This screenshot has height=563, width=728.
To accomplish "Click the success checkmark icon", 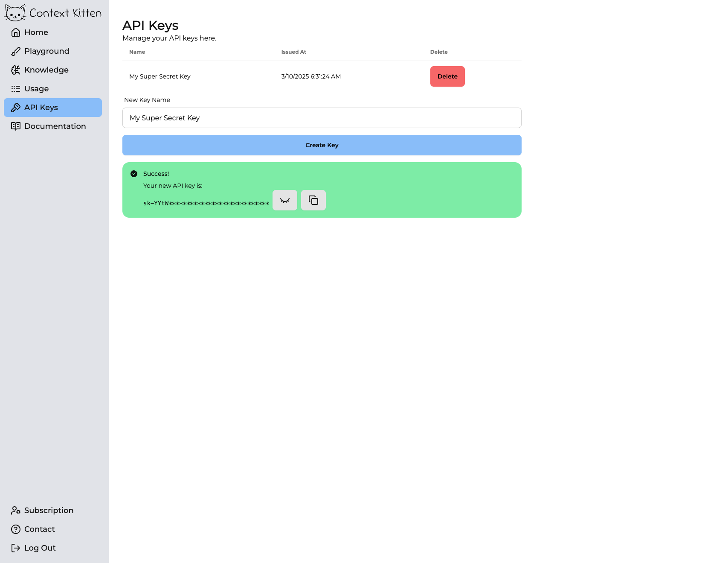I will click(x=134, y=174).
